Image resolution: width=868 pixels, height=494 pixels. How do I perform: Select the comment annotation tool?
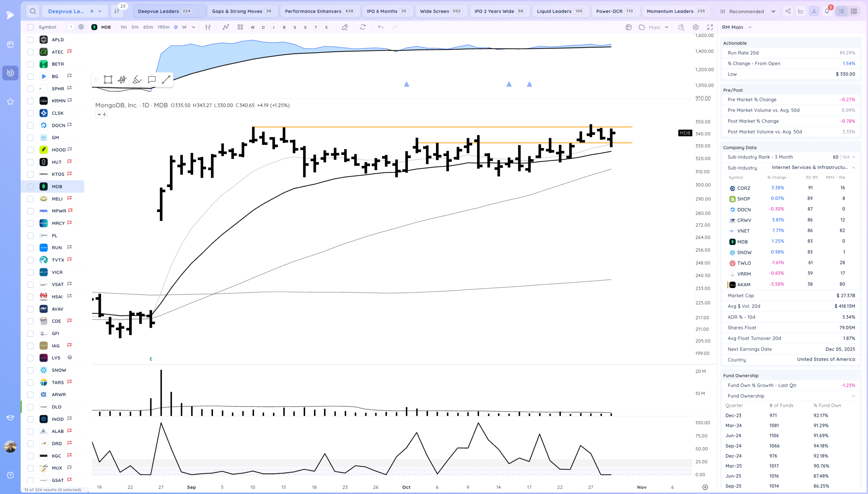coord(152,80)
